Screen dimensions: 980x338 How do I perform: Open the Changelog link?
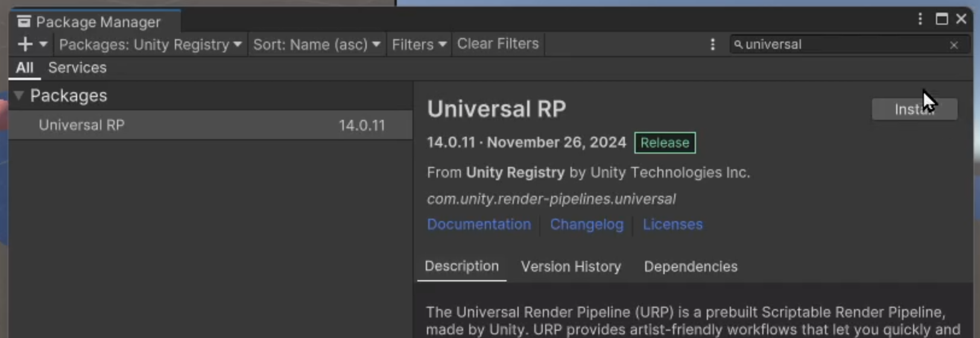[x=587, y=224]
